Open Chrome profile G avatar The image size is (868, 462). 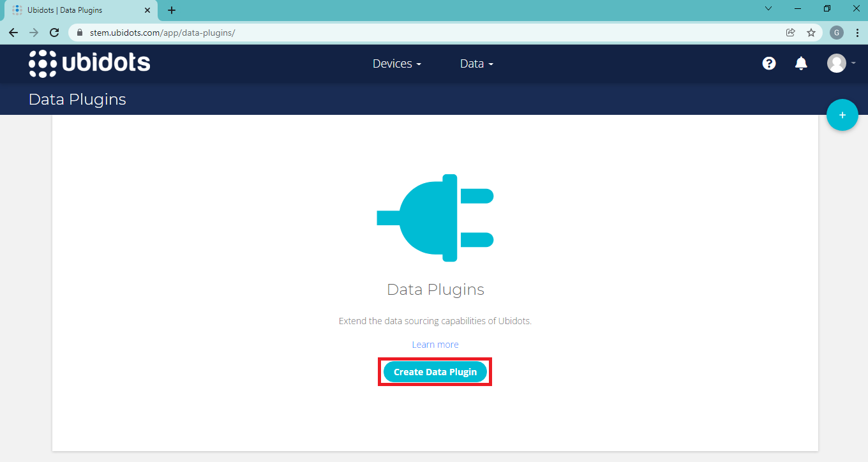pos(836,33)
